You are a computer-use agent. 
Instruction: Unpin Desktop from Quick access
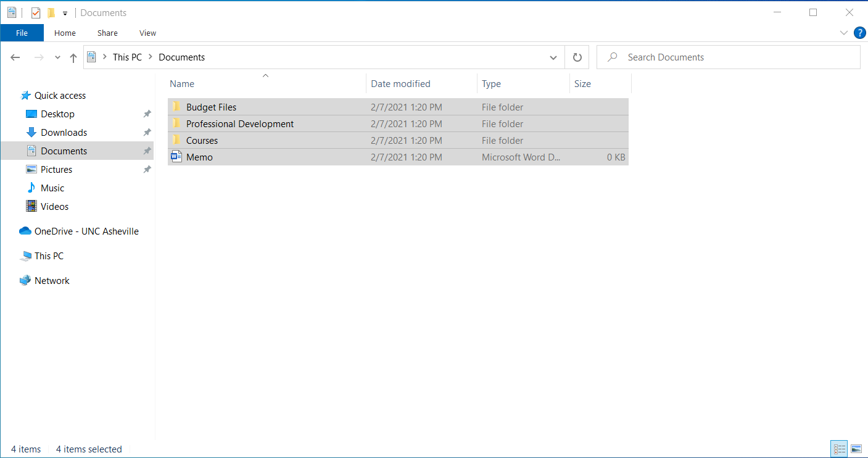[147, 114]
